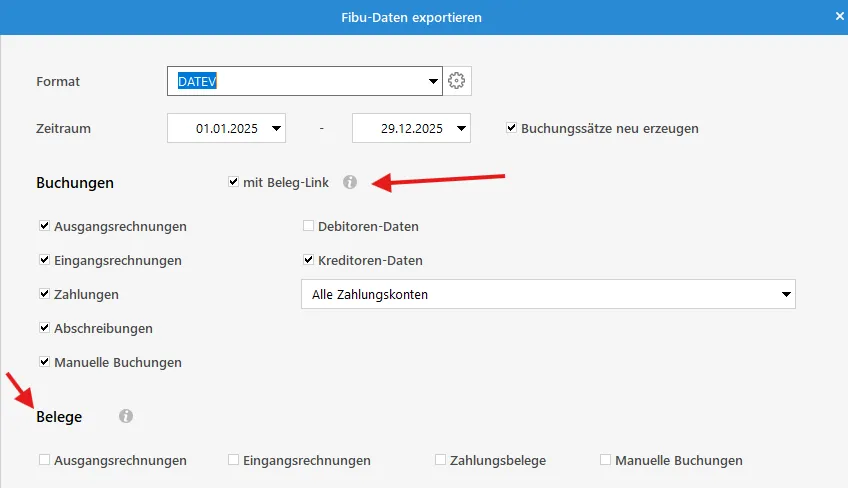
Task: Toggle the mit Beleg-Link checkbox
Action: 234,183
